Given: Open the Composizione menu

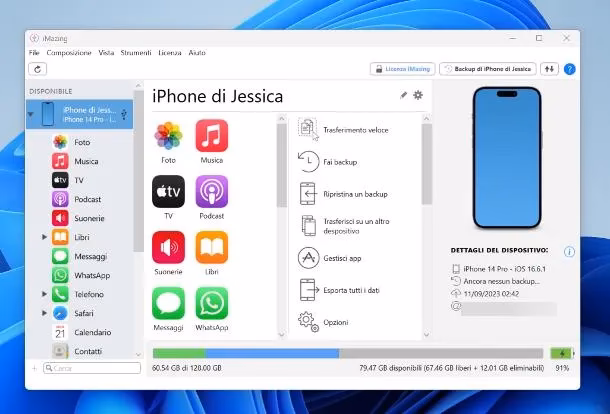Looking at the screenshot, I should 69,53.
